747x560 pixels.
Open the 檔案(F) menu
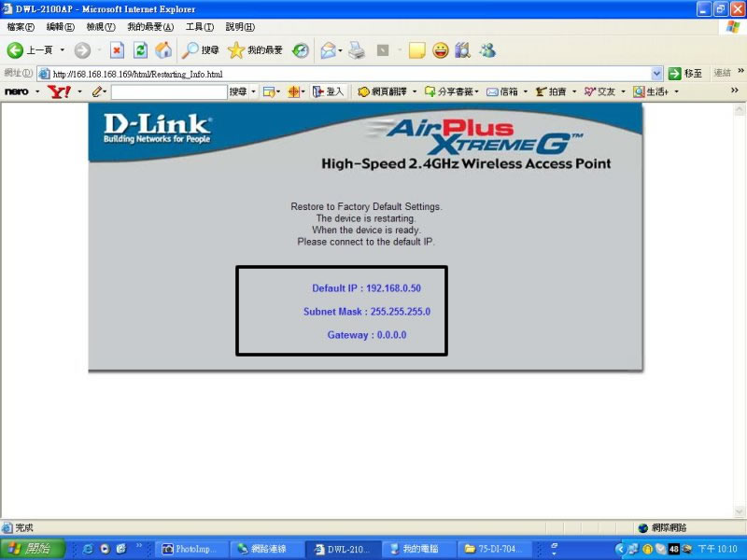pyautogui.click(x=21, y=27)
